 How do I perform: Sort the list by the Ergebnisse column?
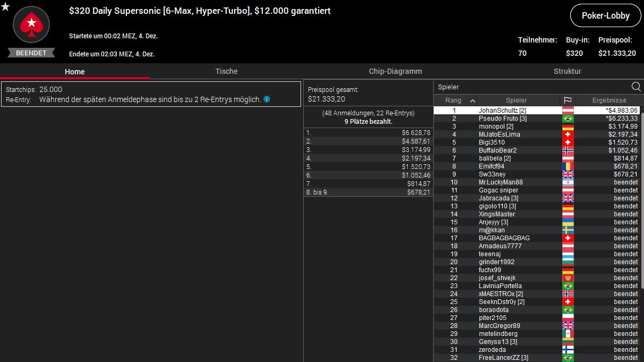pos(608,100)
